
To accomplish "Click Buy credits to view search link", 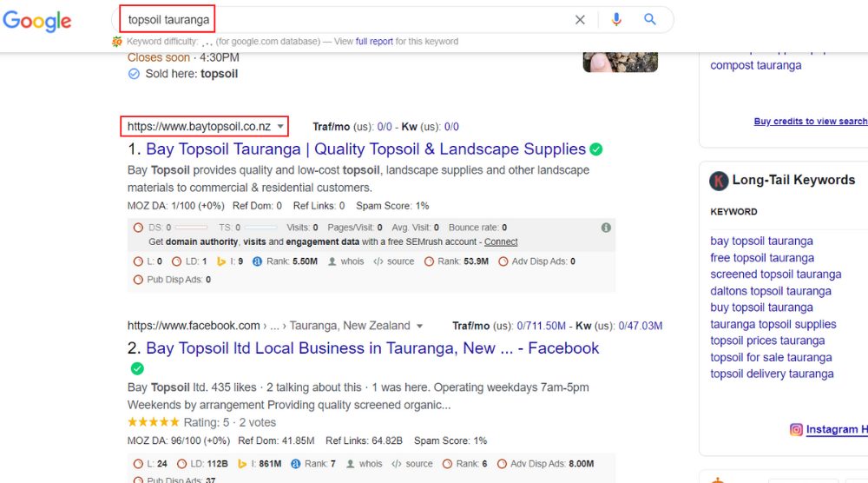I will click(811, 122).
